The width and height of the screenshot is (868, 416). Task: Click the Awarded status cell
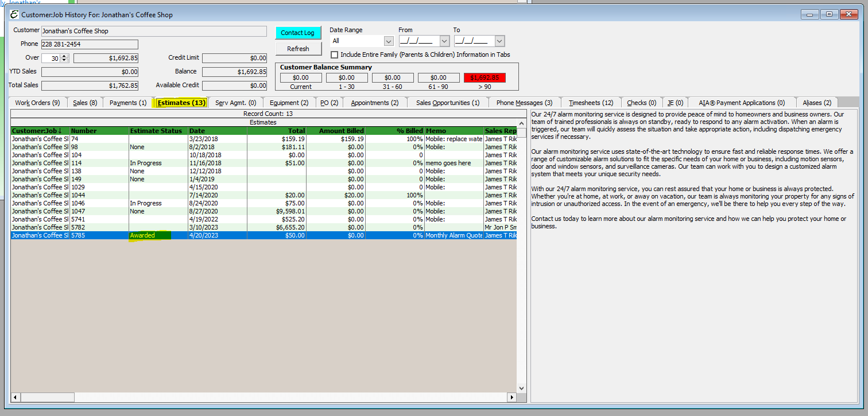click(149, 235)
